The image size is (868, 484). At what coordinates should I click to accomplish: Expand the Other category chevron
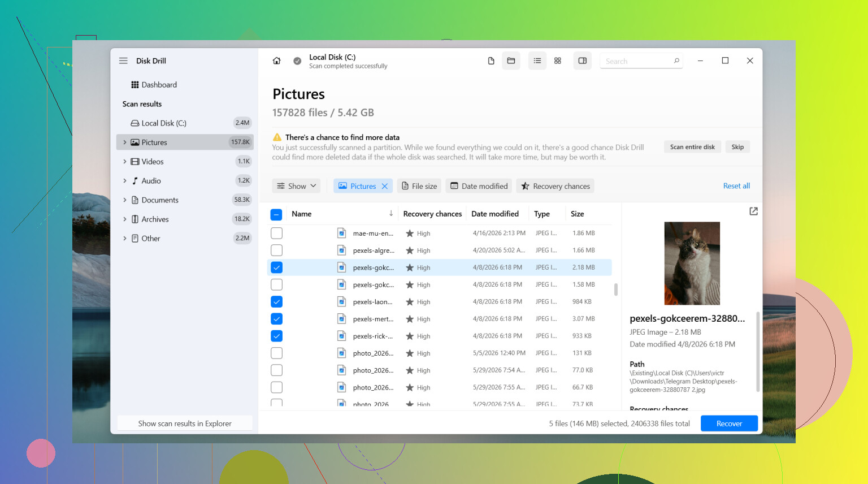[125, 239]
